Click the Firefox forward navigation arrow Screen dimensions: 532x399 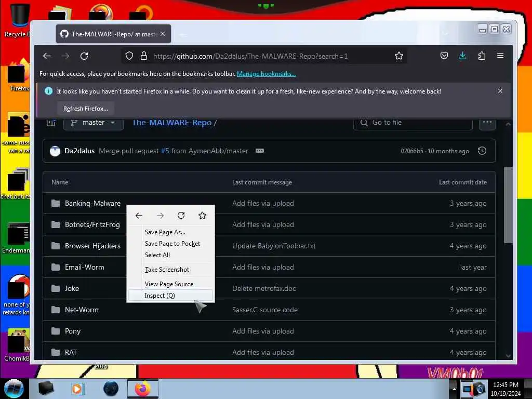click(65, 56)
